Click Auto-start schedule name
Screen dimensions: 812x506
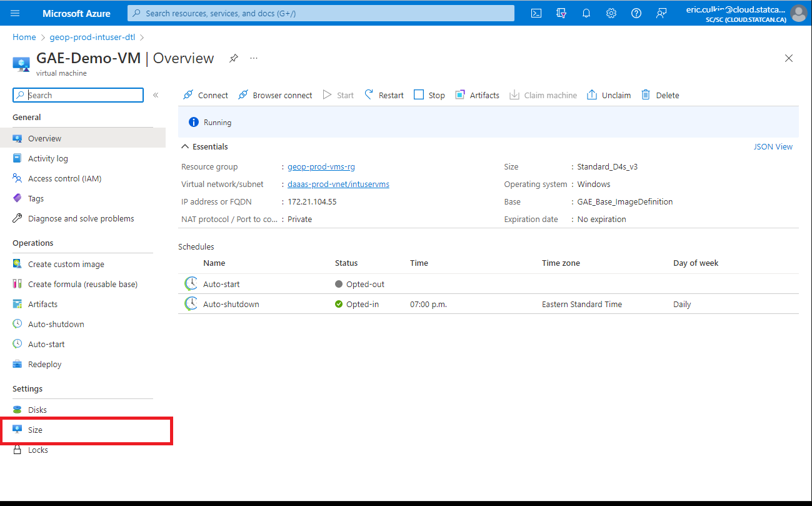coord(221,284)
